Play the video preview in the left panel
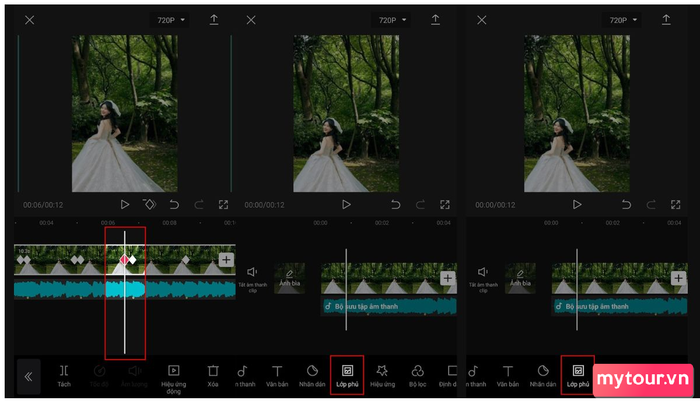Screen dimensions: 700x405 coord(125,205)
